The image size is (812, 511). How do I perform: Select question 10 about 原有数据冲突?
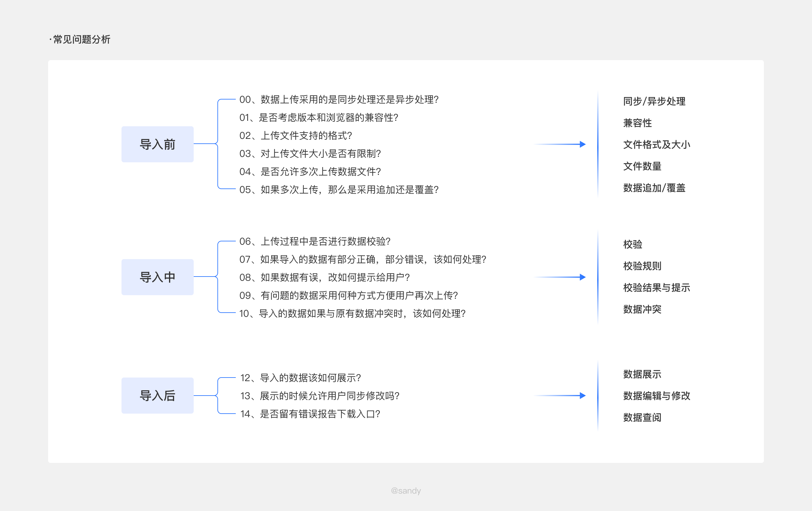point(352,314)
